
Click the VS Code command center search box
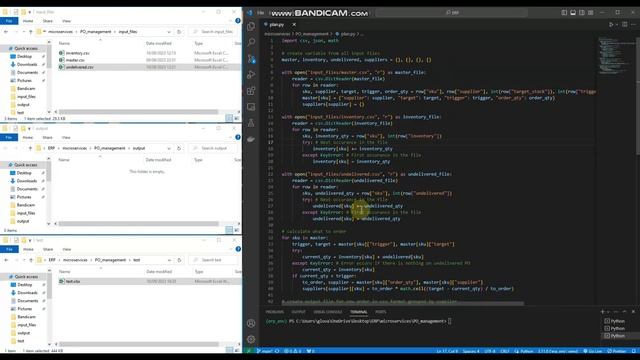[451, 13]
